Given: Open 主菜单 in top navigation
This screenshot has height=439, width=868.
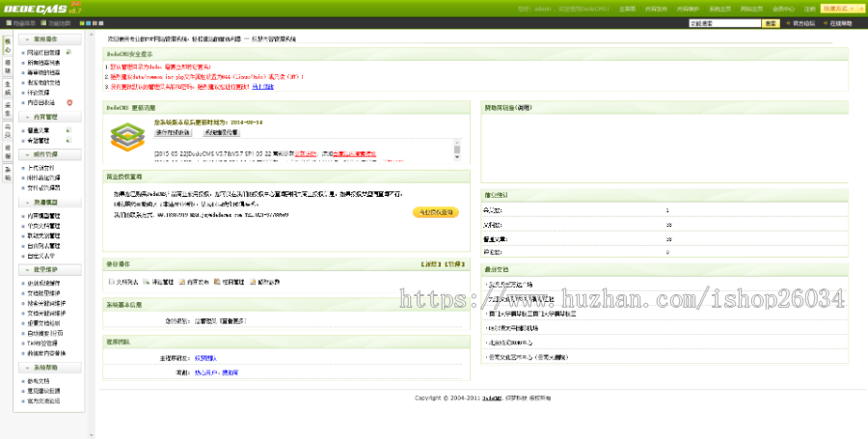Looking at the screenshot, I should (x=627, y=9).
